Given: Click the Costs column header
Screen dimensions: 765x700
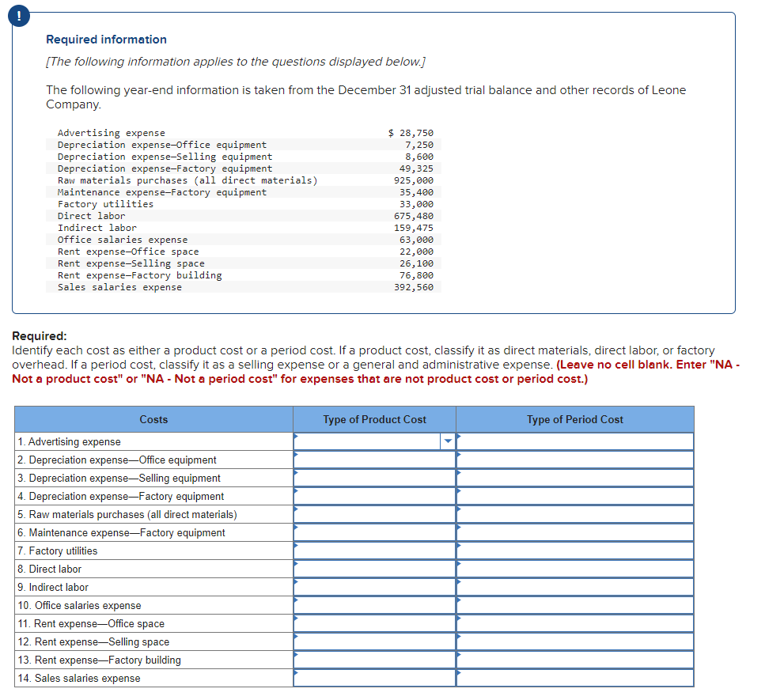Looking at the screenshot, I should point(153,419).
